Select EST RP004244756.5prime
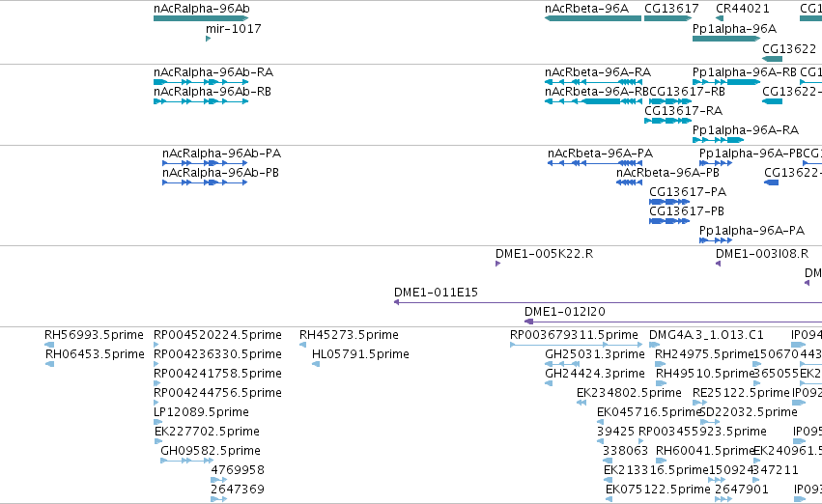 coord(156,403)
